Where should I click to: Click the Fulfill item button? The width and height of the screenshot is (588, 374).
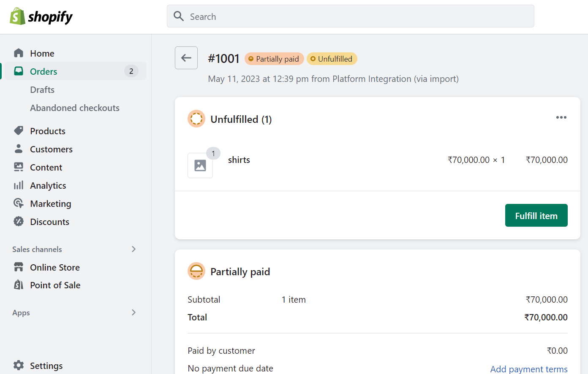point(536,216)
